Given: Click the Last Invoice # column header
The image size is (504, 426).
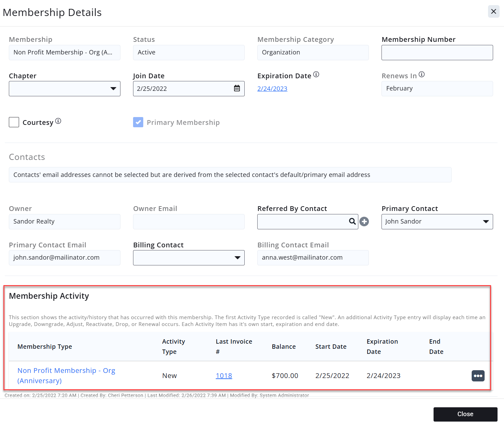Looking at the screenshot, I should click(x=234, y=346).
